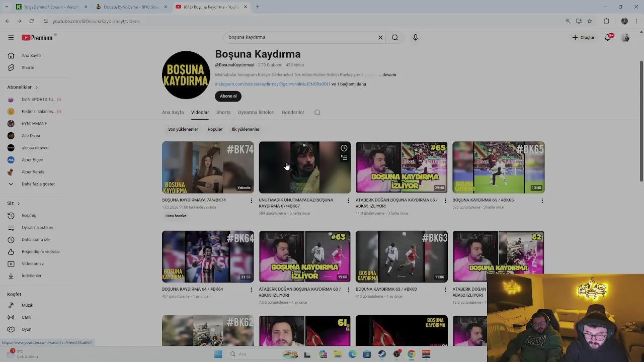Open options for BOŞUNA KAYDIRMA 63 #BK63 video

point(445,290)
